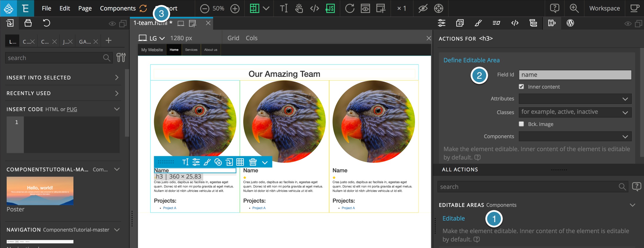Image resolution: width=644 pixels, height=248 pixels.
Task: Collapse NAVIGATION section
Action: (117, 229)
